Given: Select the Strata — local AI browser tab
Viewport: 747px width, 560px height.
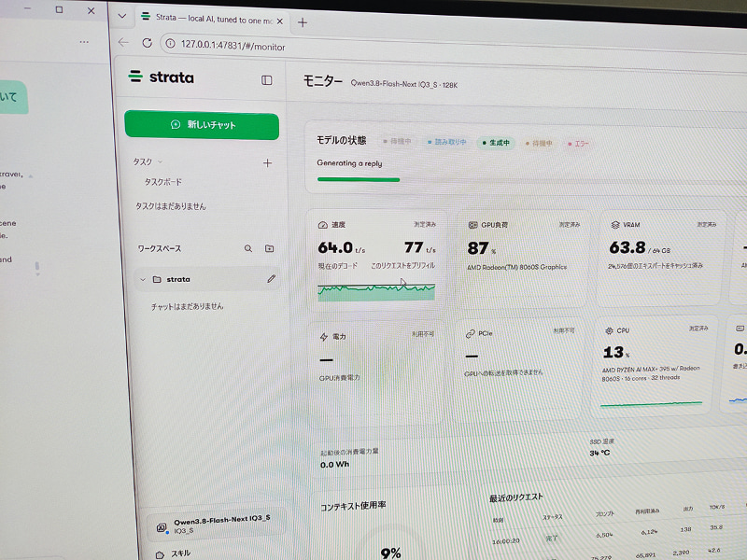Looking at the screenshot, I should (212, 19).
